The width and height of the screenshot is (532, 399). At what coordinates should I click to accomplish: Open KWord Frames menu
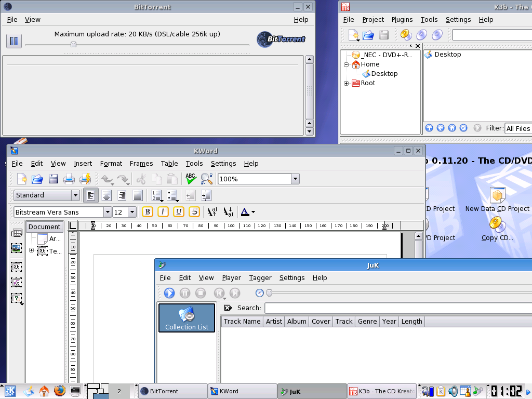141,164
